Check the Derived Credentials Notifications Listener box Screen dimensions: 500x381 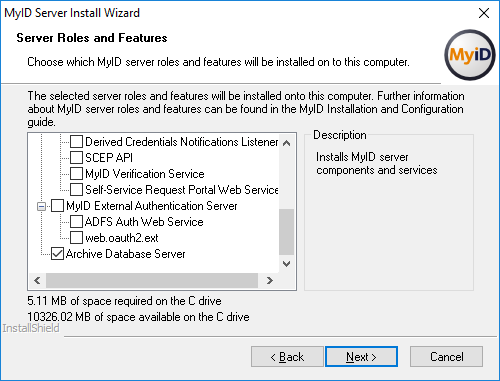[76, 142]
